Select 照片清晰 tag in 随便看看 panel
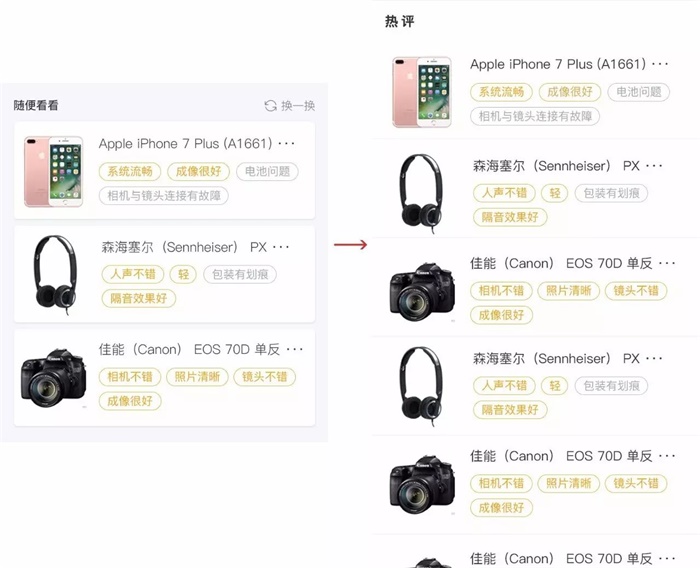 point(197,377)
